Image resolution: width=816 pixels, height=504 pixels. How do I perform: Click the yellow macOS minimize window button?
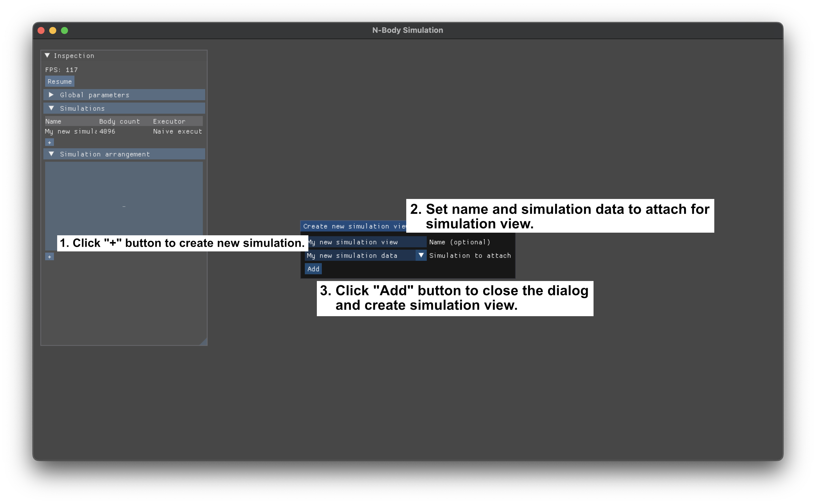[x=53, y=30]
